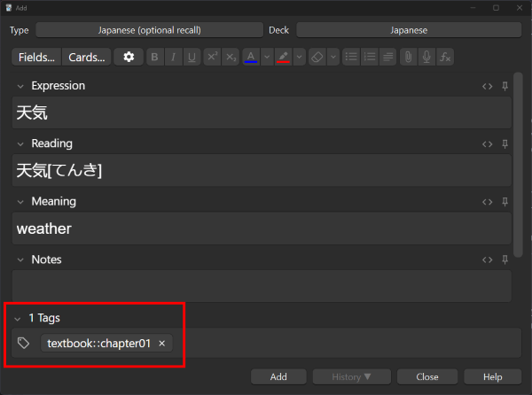Click the Anki icon in title bar
Screen dimensions: 532x395
point(9,7)
